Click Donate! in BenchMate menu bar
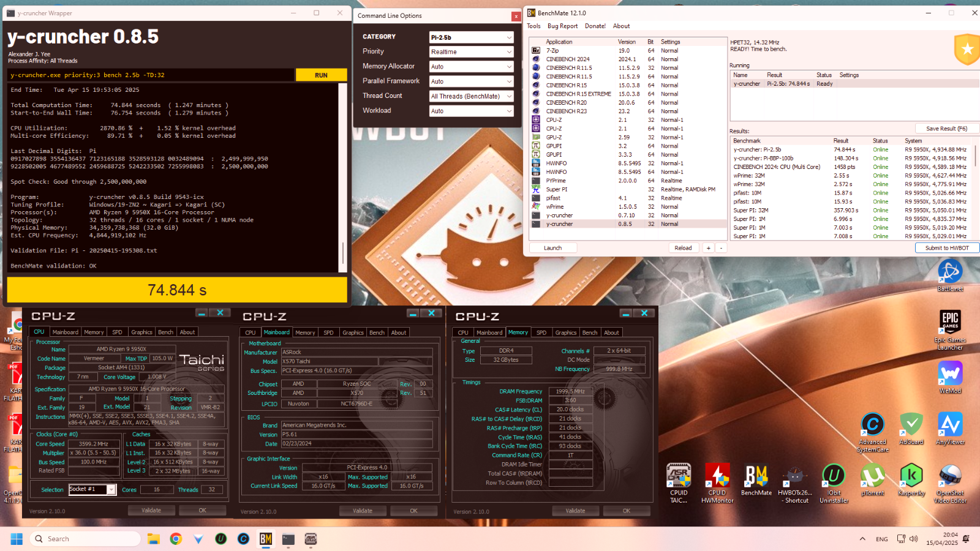The width and height of the screenshot is (980, 551). 595,26
